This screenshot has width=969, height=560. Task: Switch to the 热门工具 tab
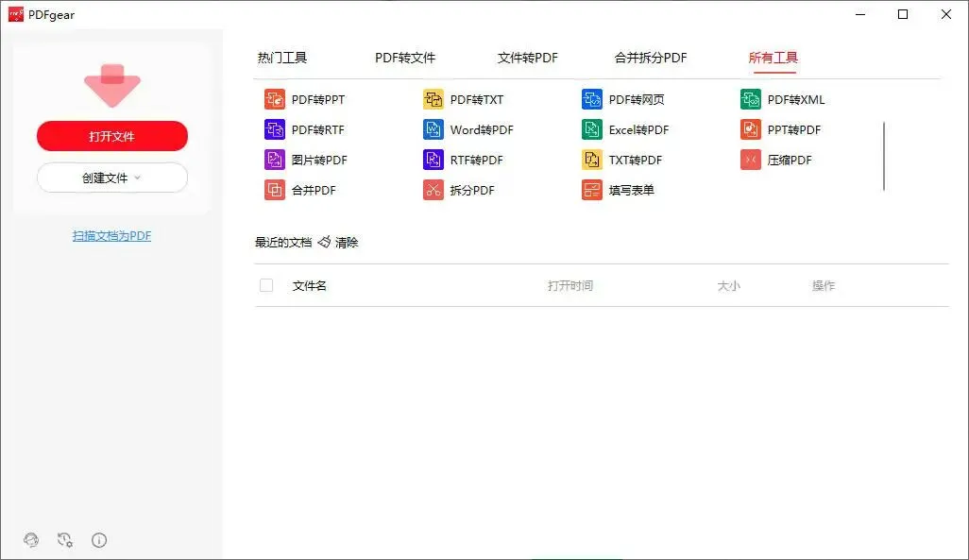pyautogui.click(x=282, y=59)
